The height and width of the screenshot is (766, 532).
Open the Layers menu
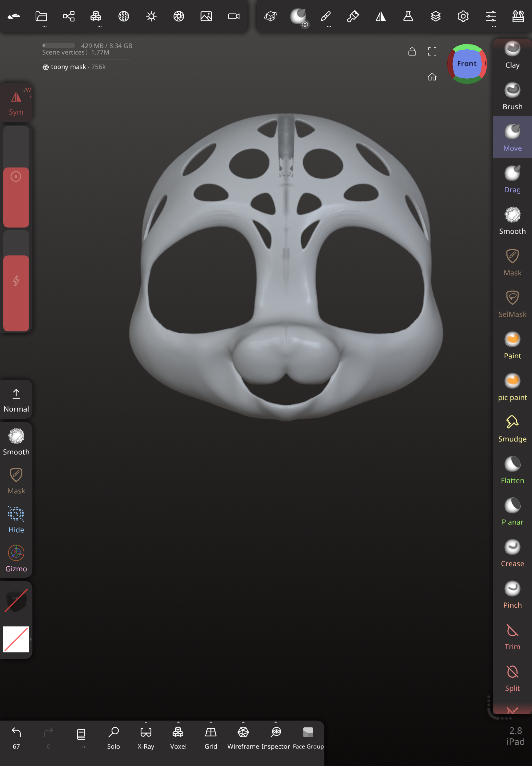click(435, 16)
